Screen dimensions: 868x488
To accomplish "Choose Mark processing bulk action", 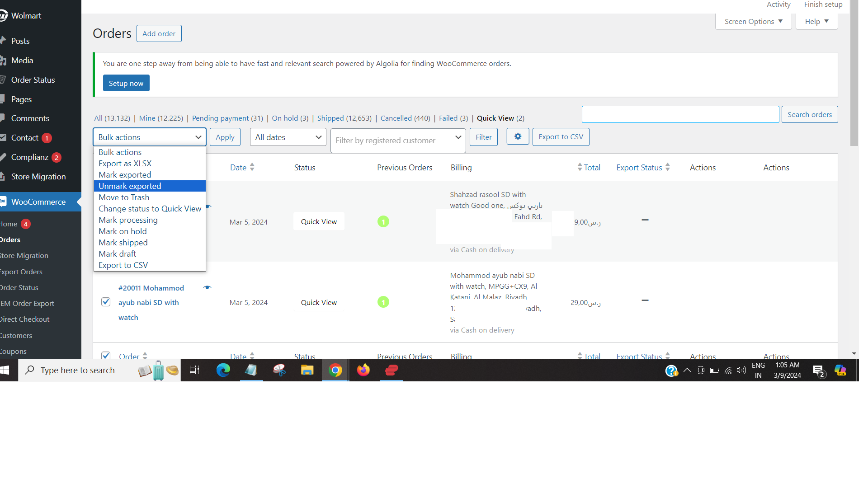I will click(x=150, y=220).
